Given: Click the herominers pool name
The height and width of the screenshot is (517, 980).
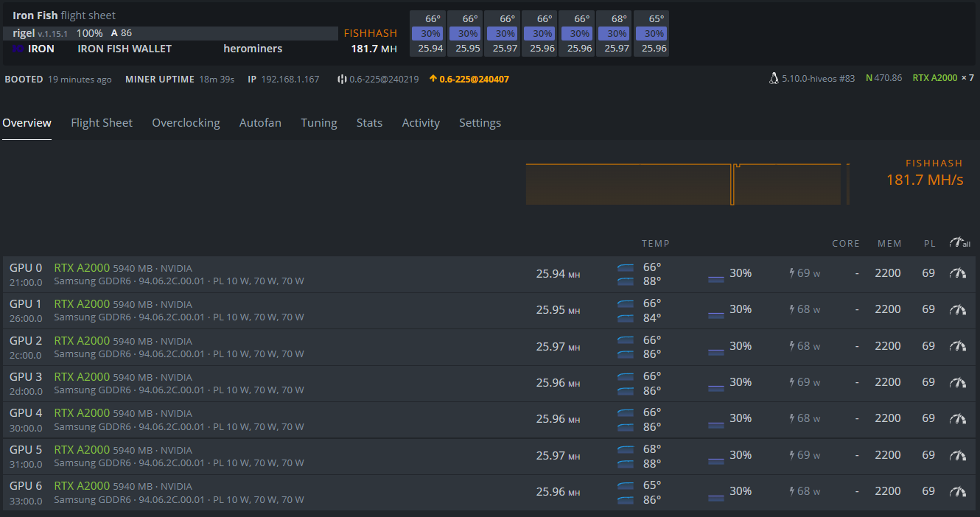Looking at the screenshot, I should (253, 49).
